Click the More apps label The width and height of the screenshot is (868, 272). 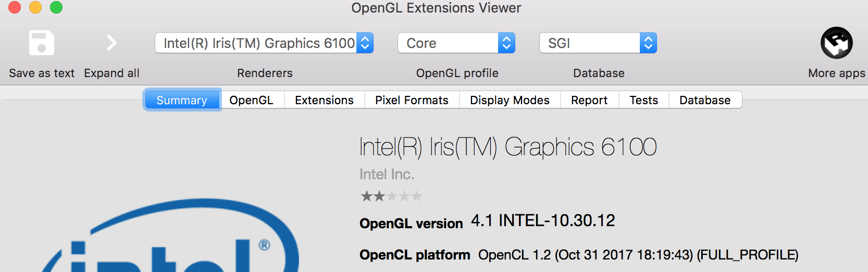(x=836, y=73)
